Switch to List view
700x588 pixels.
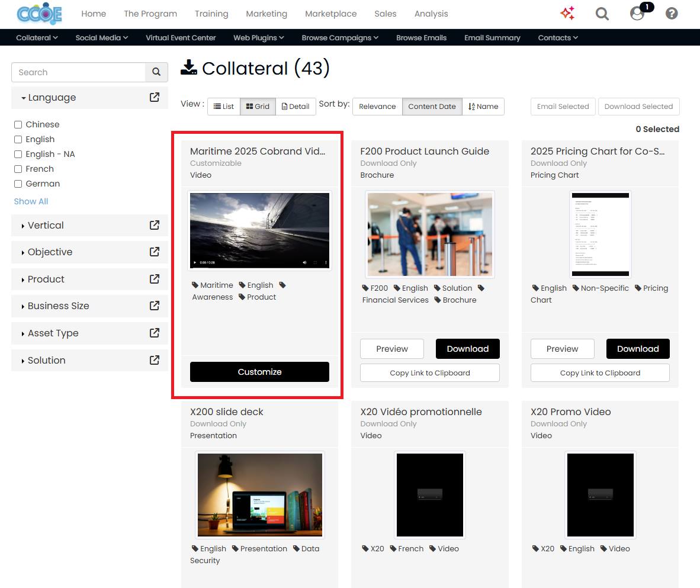click(x=224, y=106)
